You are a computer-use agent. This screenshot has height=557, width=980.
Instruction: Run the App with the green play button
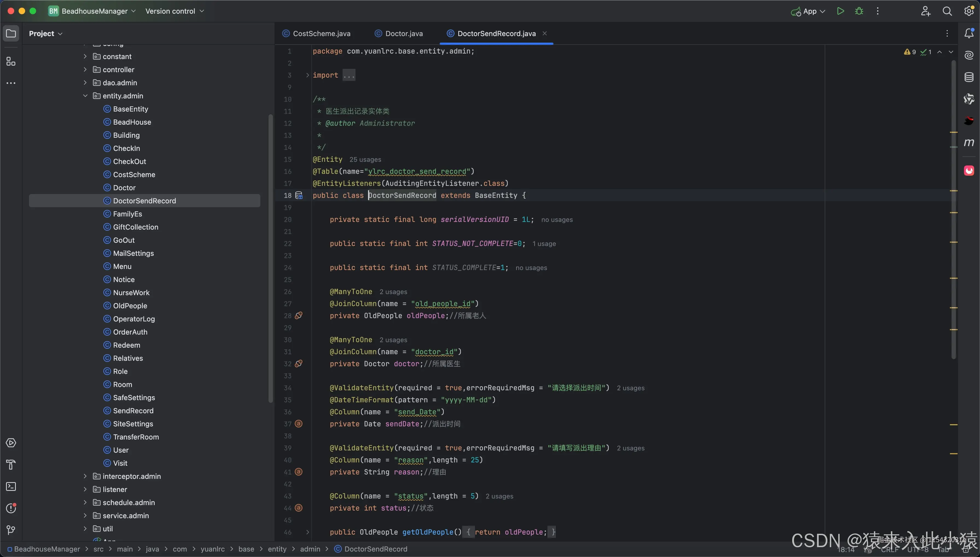click(x=840, y=11)
